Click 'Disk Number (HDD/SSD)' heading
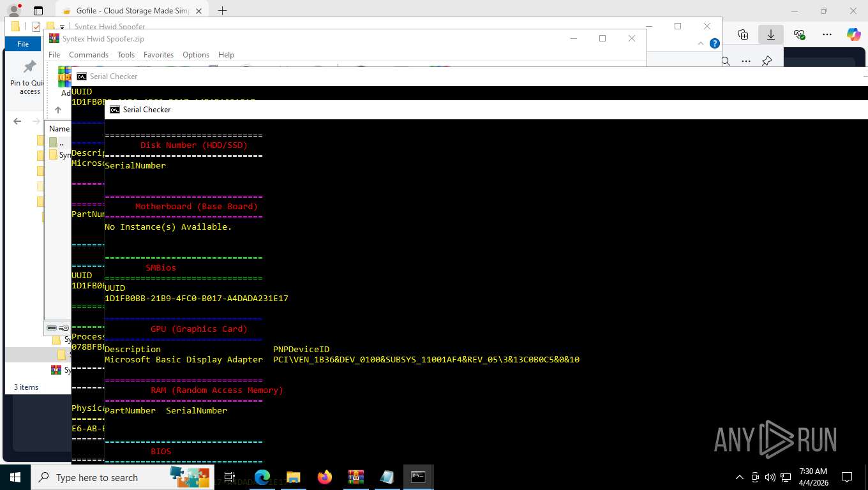This screenshot has height=490, width=868. (194, 145)
